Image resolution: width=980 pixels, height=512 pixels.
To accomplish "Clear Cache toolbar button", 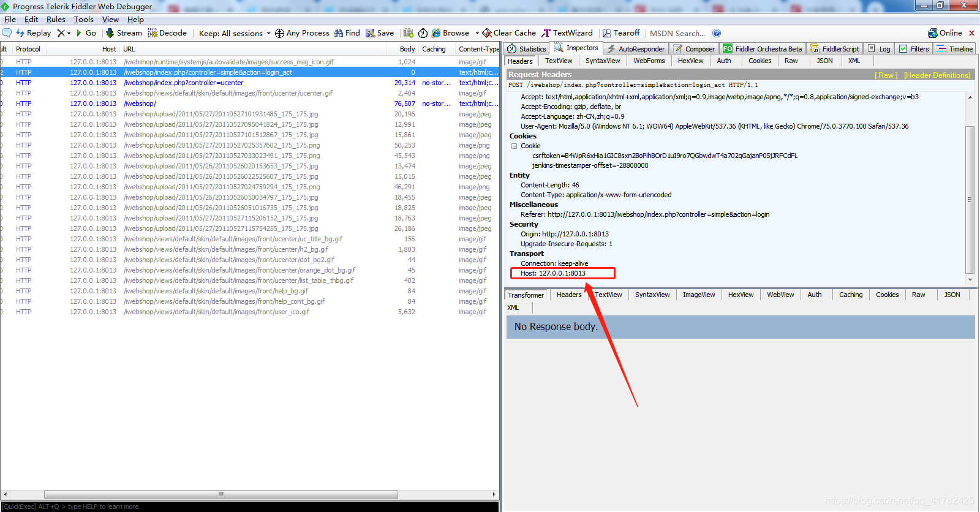I will click(509, 33).
